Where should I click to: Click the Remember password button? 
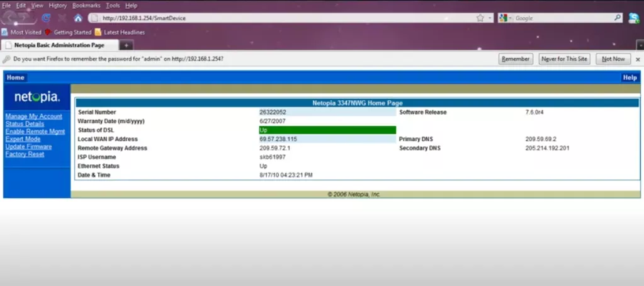516,59
